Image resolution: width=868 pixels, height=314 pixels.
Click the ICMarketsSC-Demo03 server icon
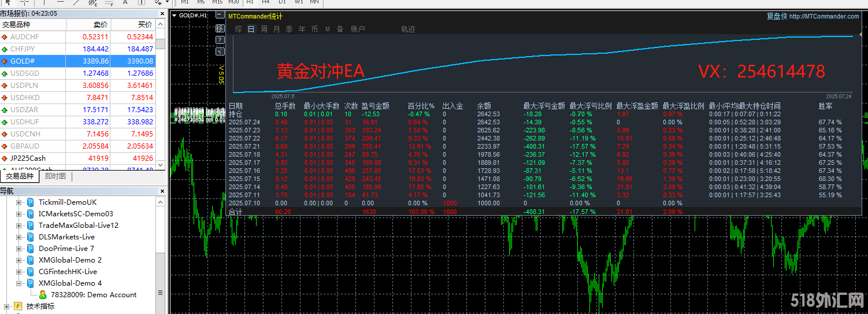(31, 214)
